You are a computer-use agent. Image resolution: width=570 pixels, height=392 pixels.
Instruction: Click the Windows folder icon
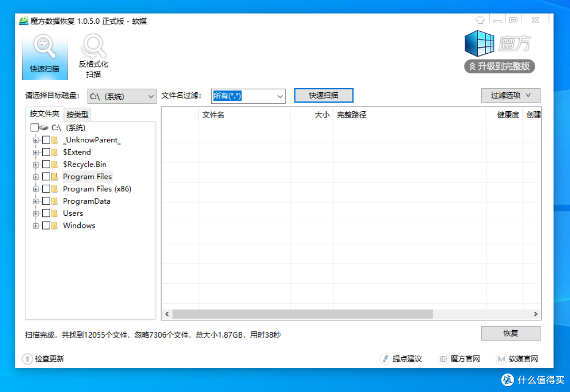point(54,226)
